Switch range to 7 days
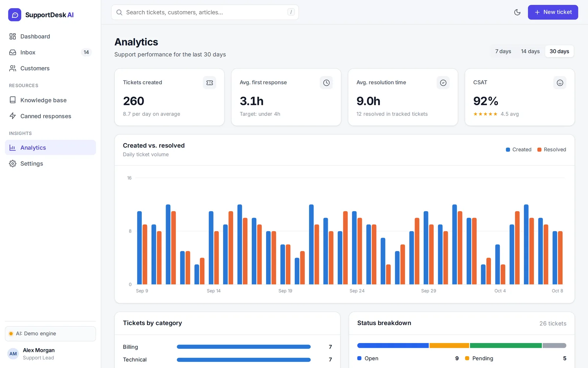 (x=503, y=51)
